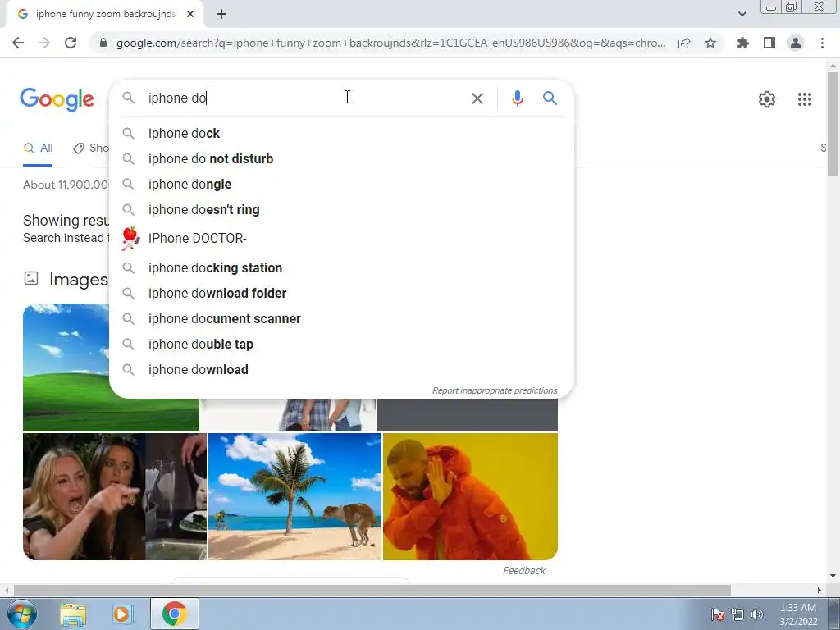The height and width of the screenshot is (630, 840).
Task: Submit search with blue magnifier icon
Action: 550,98
